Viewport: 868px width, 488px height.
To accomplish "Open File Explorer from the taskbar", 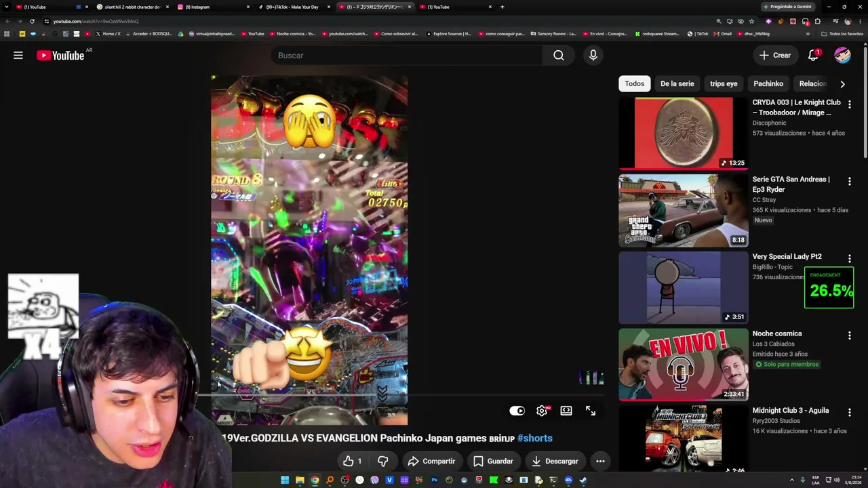I will click(x=300, y=481).
